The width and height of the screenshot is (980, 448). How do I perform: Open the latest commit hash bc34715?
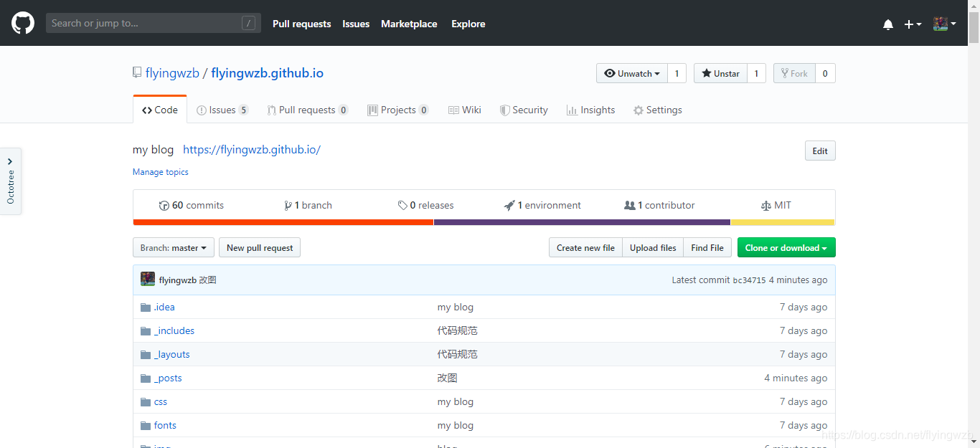pos(749,280)
